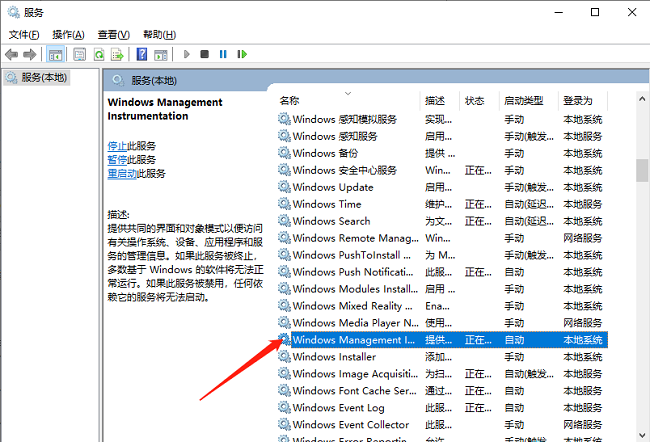Select the Windows 感知服务 row
The width and height of the screenshot is (650, 442).
(x=442, y=136)
